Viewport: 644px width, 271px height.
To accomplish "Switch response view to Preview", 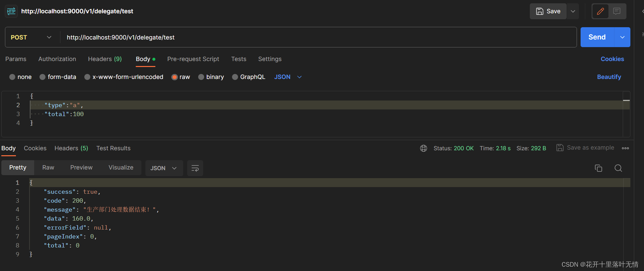I will (x=81, y=168).
